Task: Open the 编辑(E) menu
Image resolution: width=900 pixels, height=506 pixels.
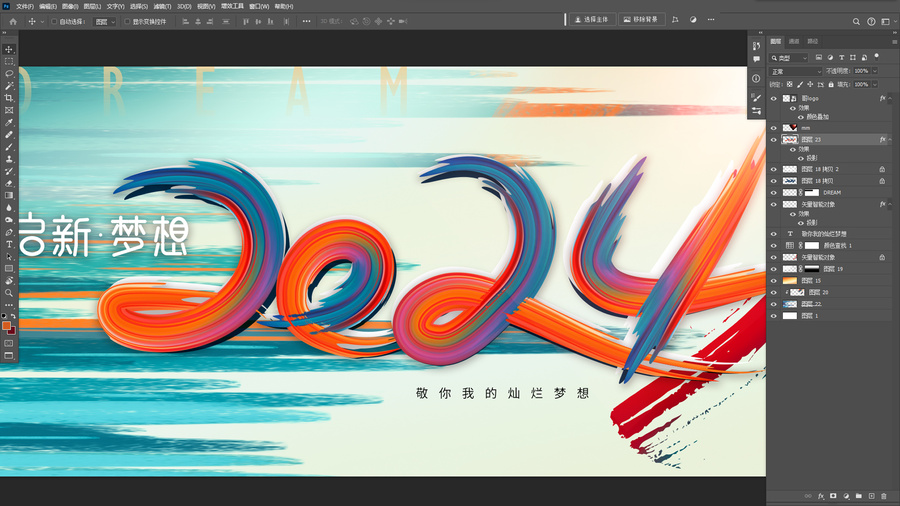Action: click(x=48, y=6)
